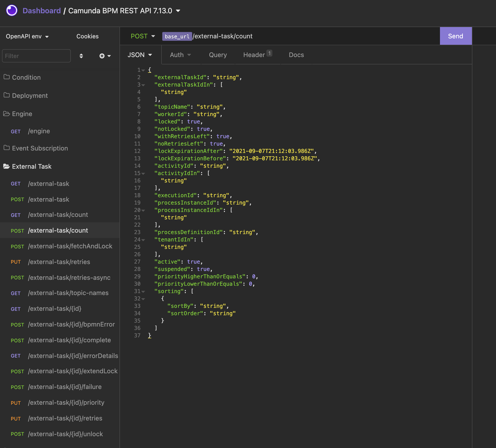Open the OpenAPI env environment dropdown
Screen dimensions: 496x448
(x=27, y=36)
